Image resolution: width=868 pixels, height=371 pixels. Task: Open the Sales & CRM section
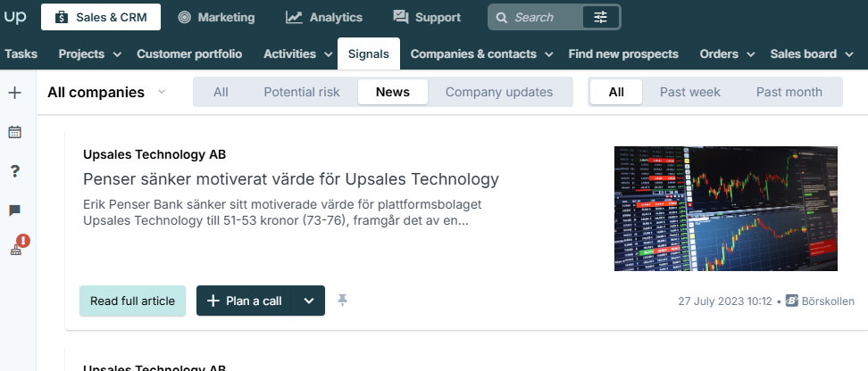(x=101, y=17)
